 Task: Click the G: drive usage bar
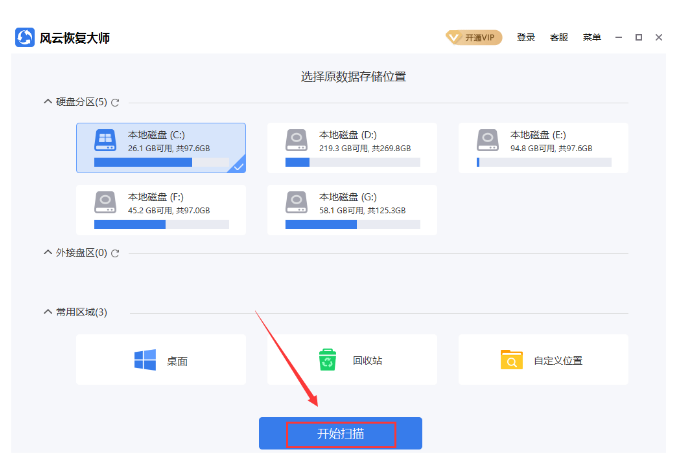tap(353, 225)
